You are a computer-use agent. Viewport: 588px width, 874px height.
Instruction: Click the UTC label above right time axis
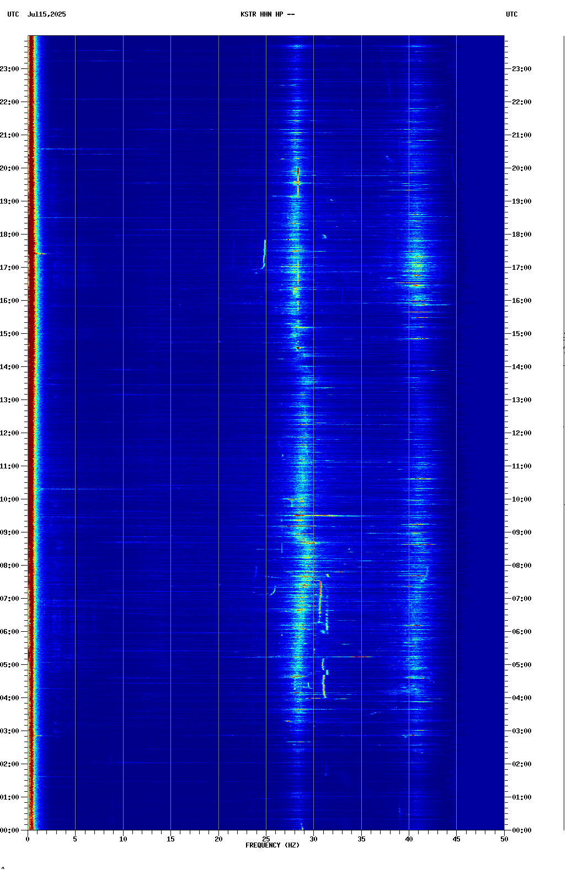(512, 14)
